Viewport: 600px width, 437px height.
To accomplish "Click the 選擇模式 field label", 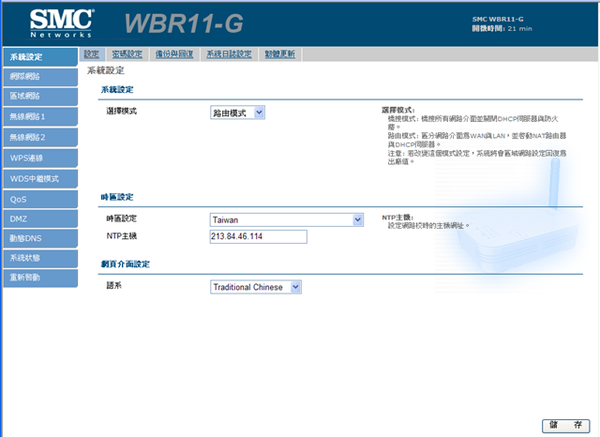I will [122, 111].
